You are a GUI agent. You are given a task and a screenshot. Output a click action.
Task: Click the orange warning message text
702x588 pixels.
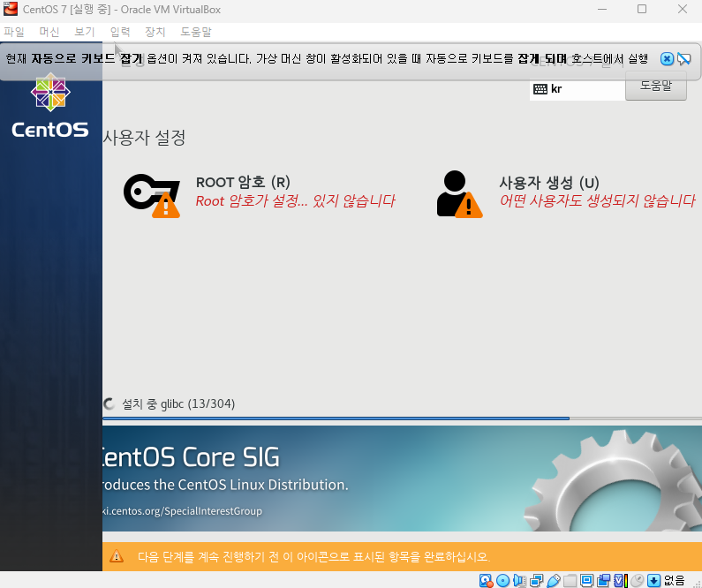click(x=313, y=557)
